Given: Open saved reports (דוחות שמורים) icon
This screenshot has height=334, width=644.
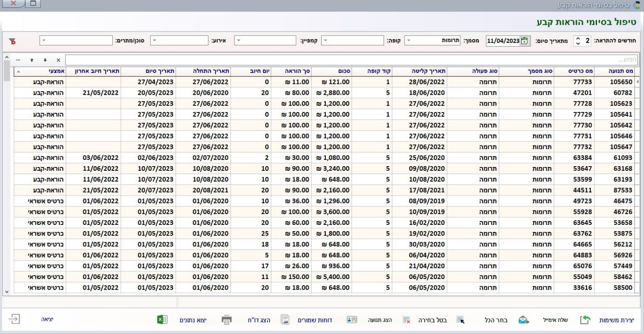Looking at the screenshot, I should pos(285,320).
